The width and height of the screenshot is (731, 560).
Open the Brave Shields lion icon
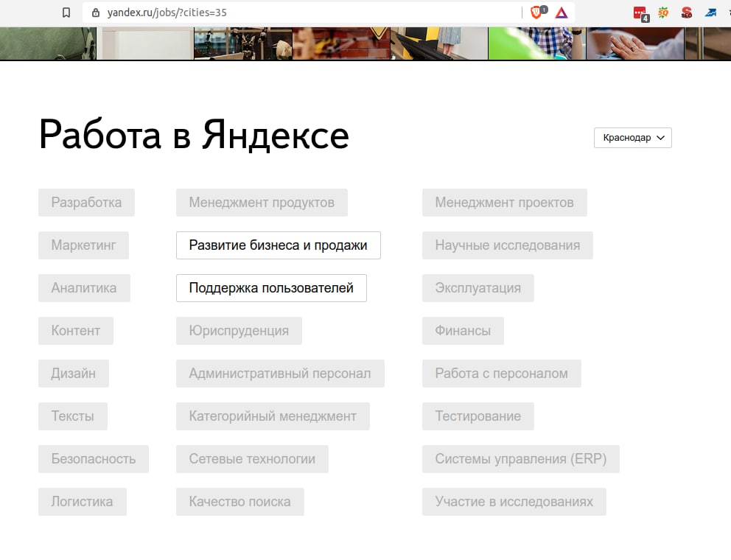tap(538, 13)
